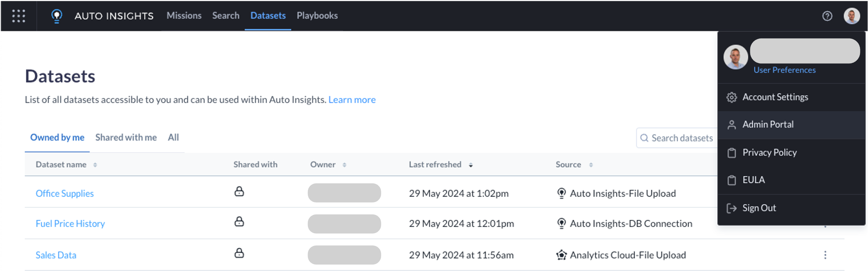Click the Privacy Policy clipboard icon
Viewport: 868px width, 271px height.
point(731,153)
